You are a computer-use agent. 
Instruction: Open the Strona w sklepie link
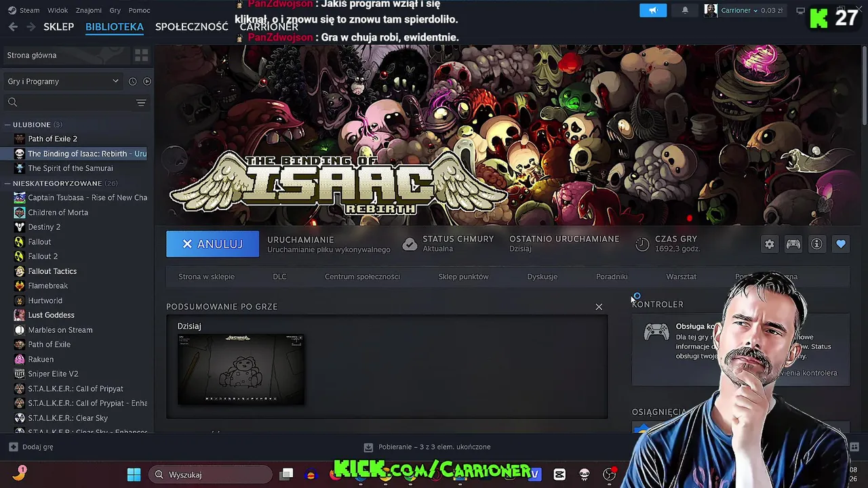click(206, 277)
